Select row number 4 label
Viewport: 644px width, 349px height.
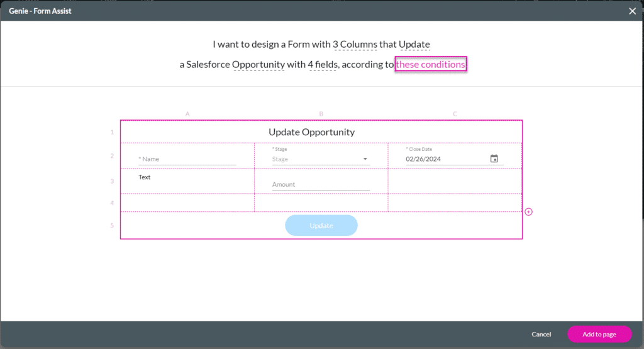coord(112,203)
